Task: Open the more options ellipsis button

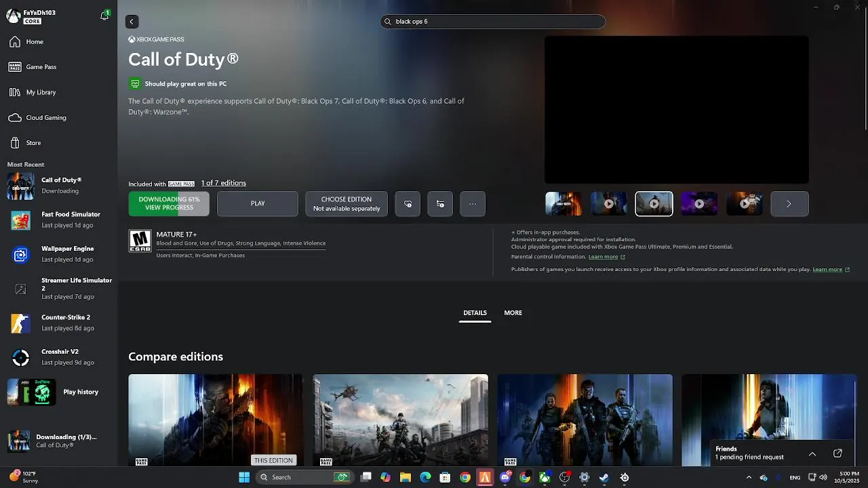Action: (x=473, y=204)
